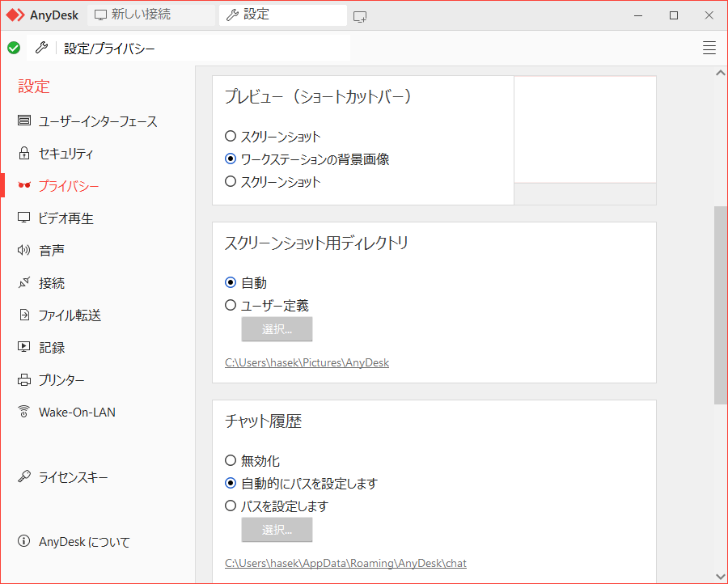This screenshot has width=728, height=584.
Task: Click the wrench icon in address bar
Action: [42, 48]
